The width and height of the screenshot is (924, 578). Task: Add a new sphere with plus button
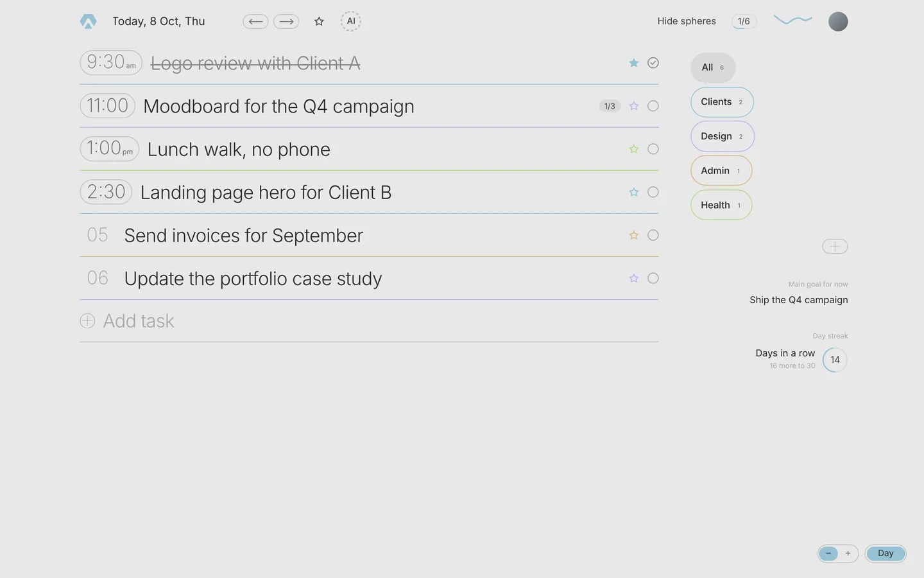click(835, 247)
